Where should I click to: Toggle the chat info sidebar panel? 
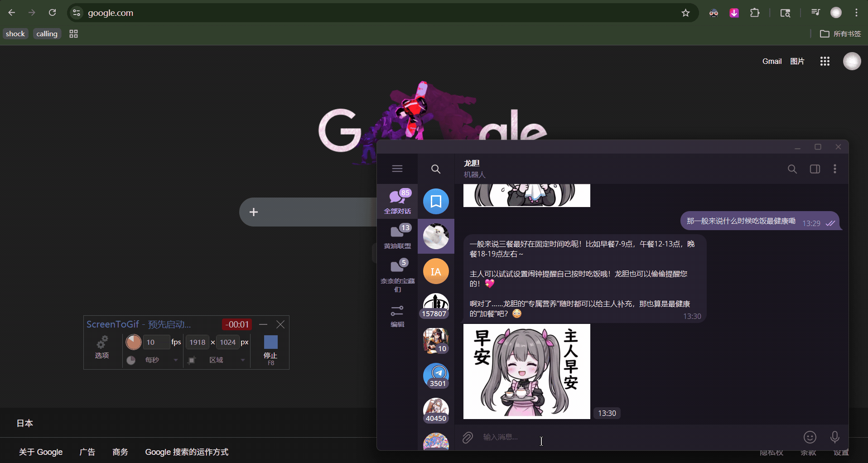pyautogui.click(x=815, y=169)
